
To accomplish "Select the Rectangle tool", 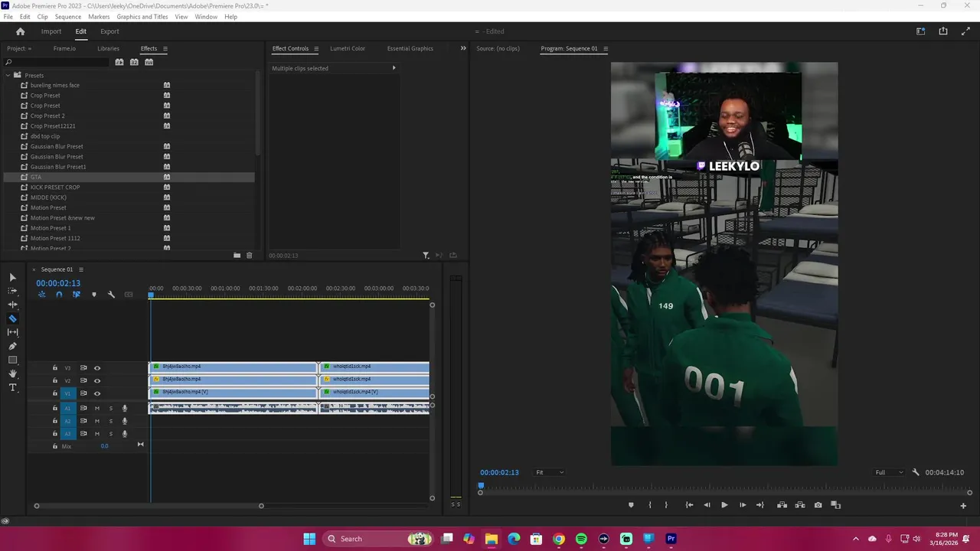I will pyautogui.click(x=12, y=360).
